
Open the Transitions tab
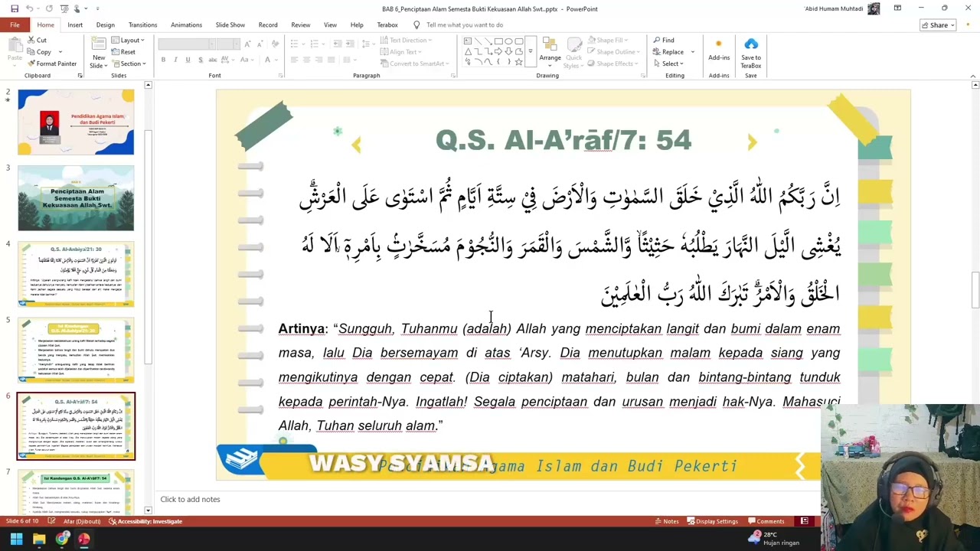pyautogui.click(x=142, y=24)
